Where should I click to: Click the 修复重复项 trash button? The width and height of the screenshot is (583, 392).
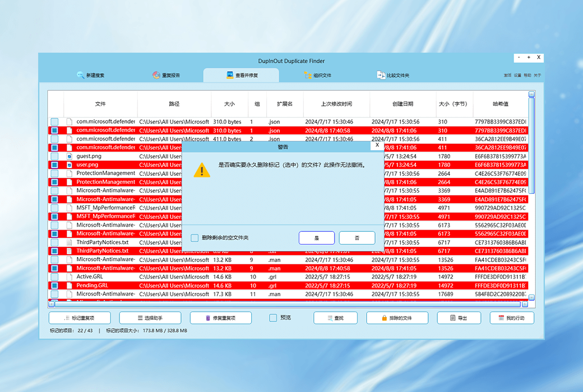point(220,318)
